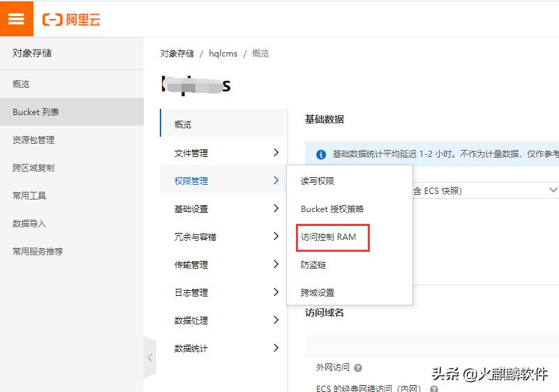Click the 基础数据 heading
The height and width of the screenshot is (392, 559).
325,119
